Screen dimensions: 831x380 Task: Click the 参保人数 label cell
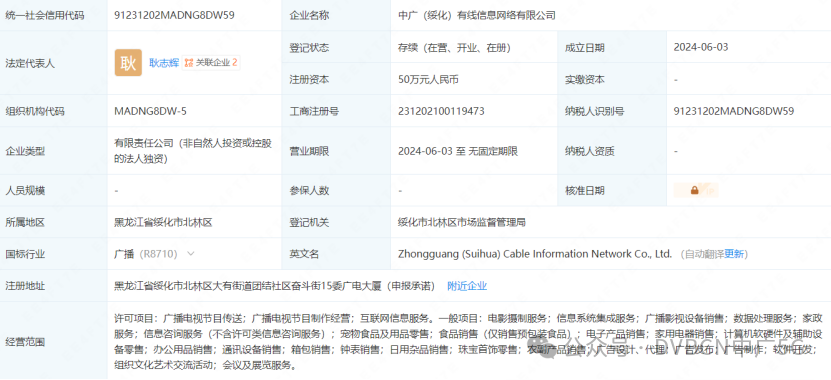coord(336,191)
